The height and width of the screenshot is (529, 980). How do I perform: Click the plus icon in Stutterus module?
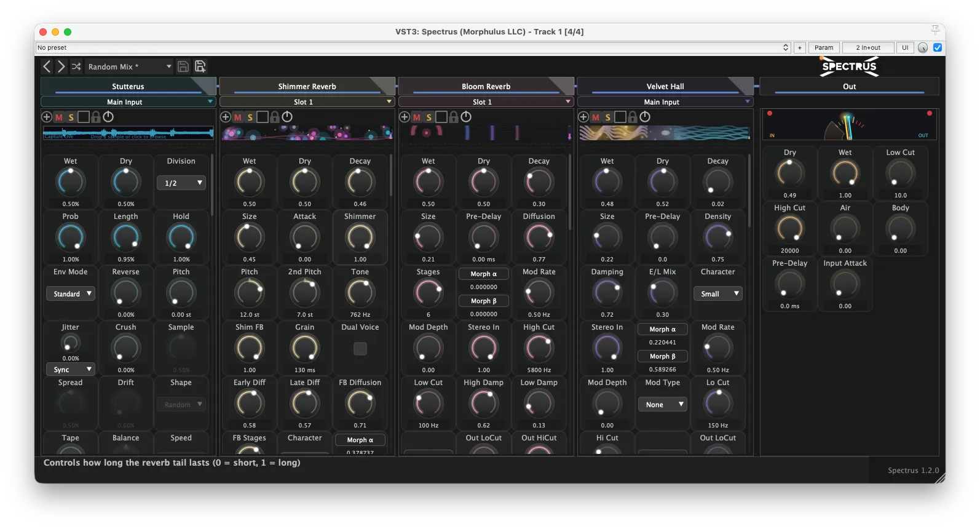[x=47, y=117]
